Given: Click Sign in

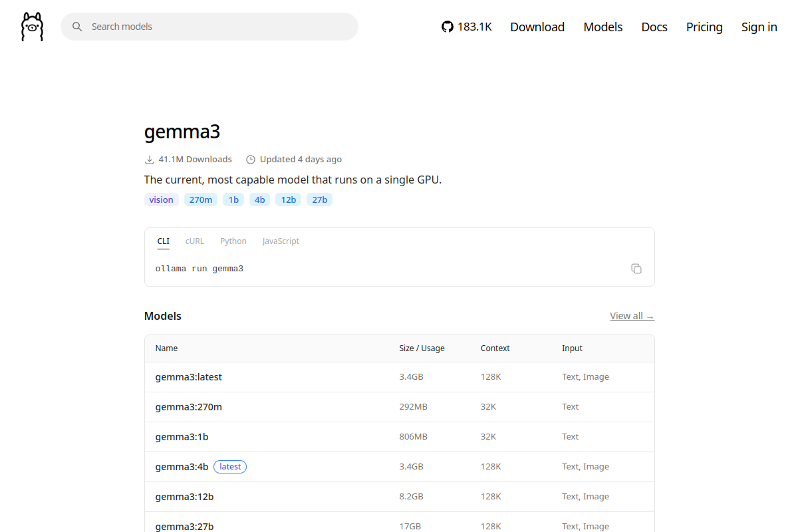Looking at the screenshot, I should (759, 27).
